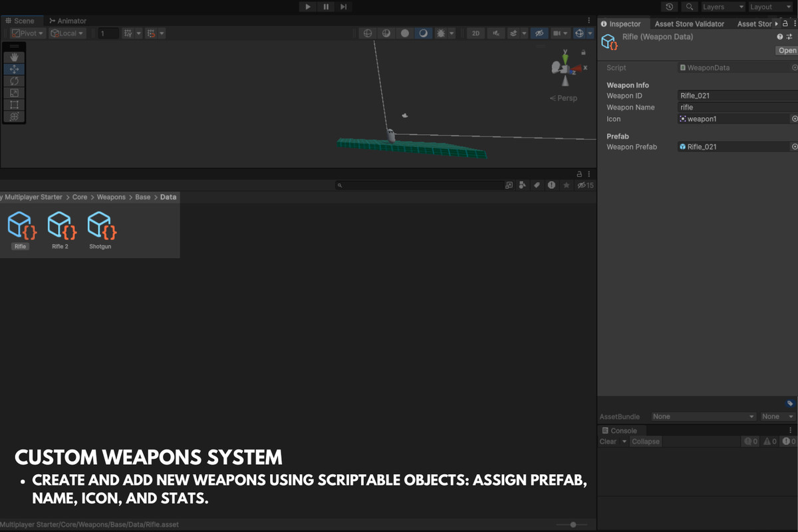This screenshot has height=532, width=798.
Task: Toggle scene audio mute
Action: tap(496, 33)
